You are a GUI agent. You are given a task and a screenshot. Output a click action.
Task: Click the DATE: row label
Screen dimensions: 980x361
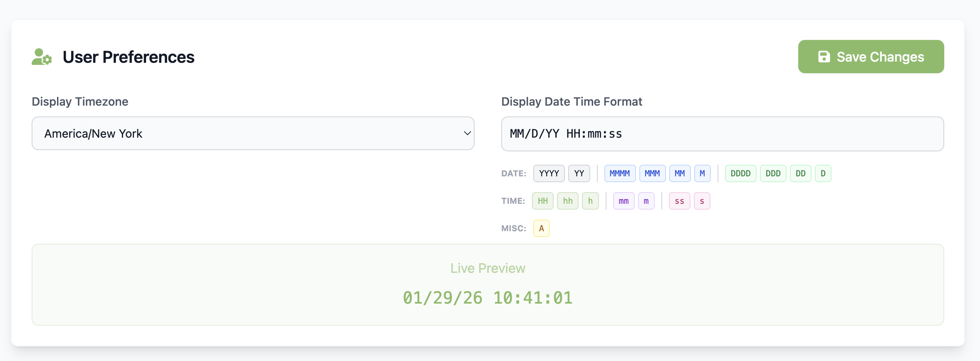pyautogui.click(x=514, y=173)
